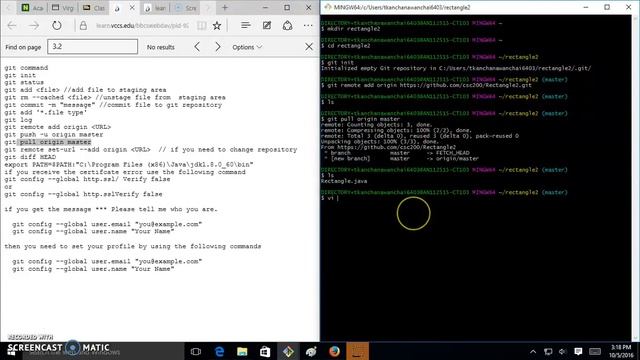This screenshot has width=640, height=360.
Task: Click the Edge address bar URL
Action: coord(142,26)
